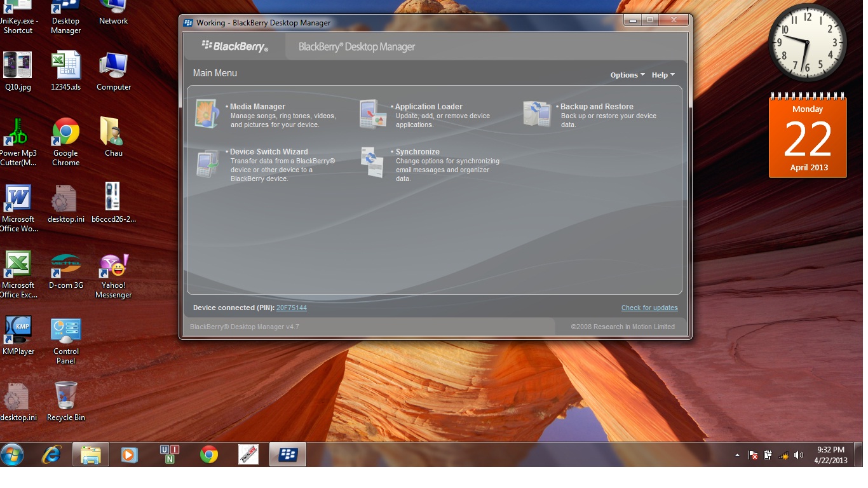Launch the Device Switch Wizard icon
The width and height of the screenshot is (868, 488).
point(207,163)
